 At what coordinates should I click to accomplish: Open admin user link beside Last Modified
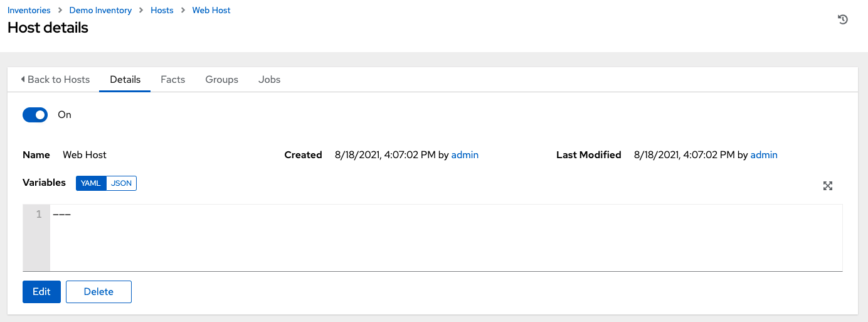click(764, 155)
